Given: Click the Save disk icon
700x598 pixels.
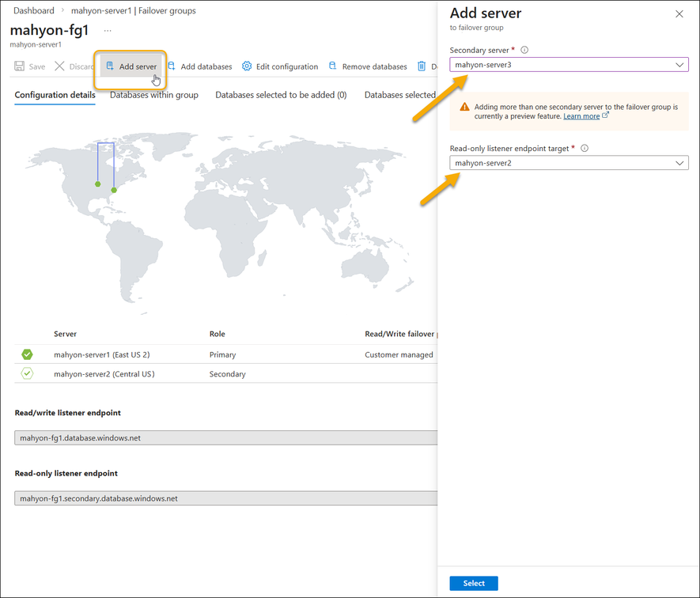Looking at the screenshot, I should tap(20, 66).
